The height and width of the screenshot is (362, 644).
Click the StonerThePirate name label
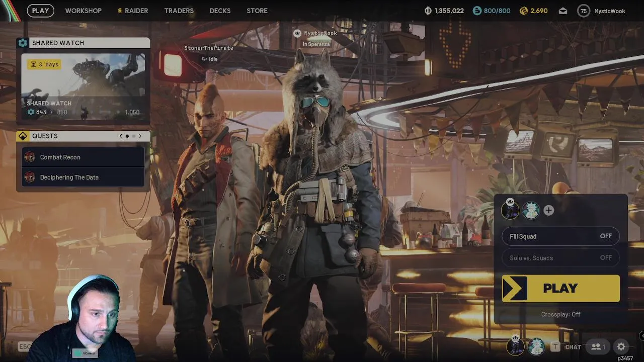[209, 48]
